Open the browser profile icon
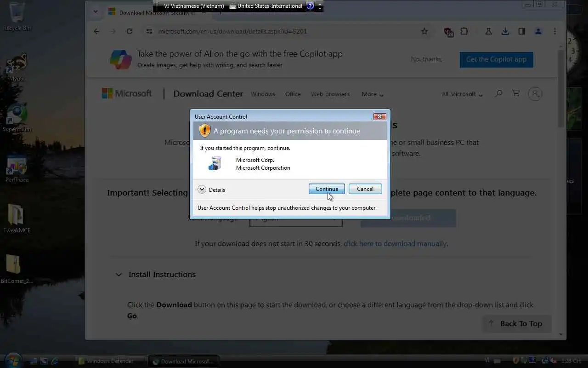 pyautogui.click(x=538, y=31)
